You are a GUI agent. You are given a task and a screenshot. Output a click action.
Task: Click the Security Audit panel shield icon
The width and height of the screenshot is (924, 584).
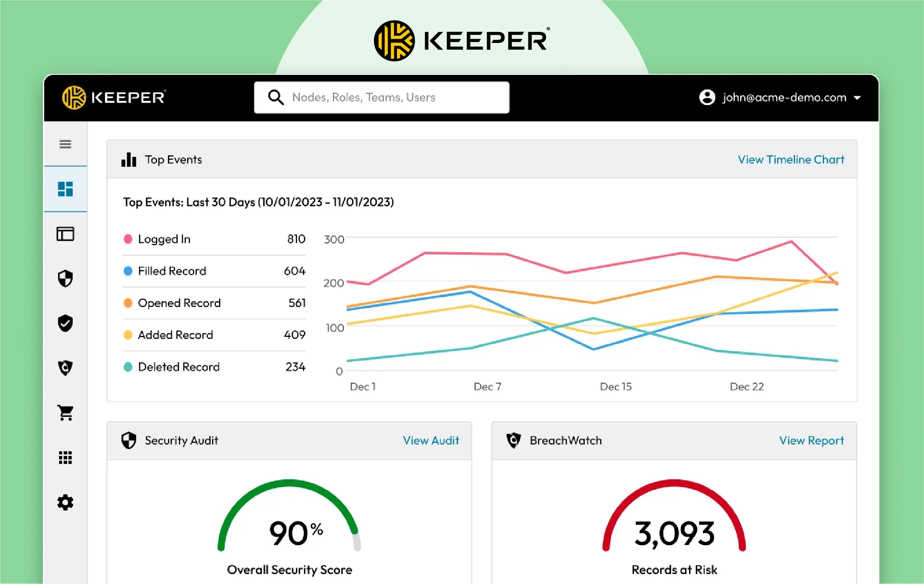coord(129,440)
